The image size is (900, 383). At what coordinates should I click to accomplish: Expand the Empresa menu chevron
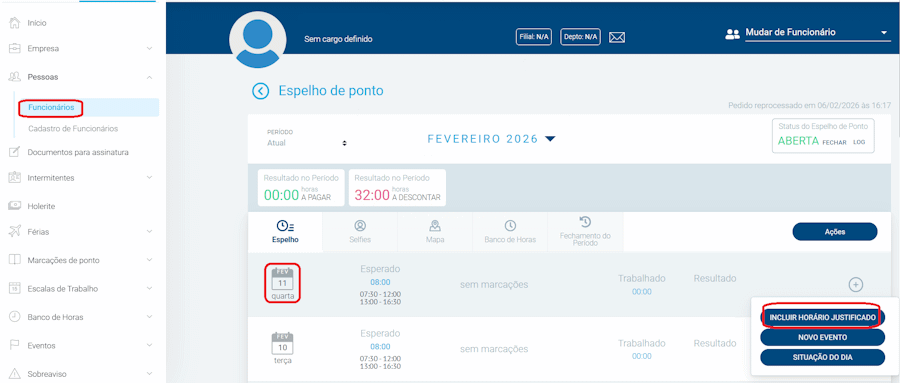(149, 49)
